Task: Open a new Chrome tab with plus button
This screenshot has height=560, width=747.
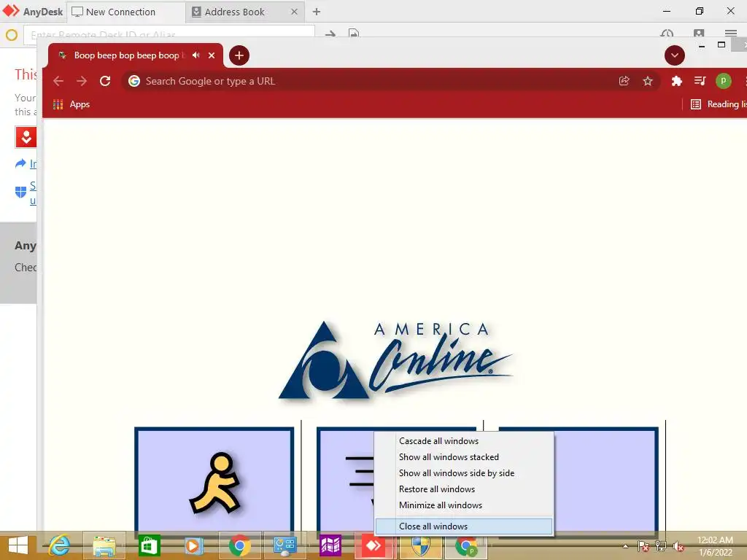Action: (x=239, y=55)
